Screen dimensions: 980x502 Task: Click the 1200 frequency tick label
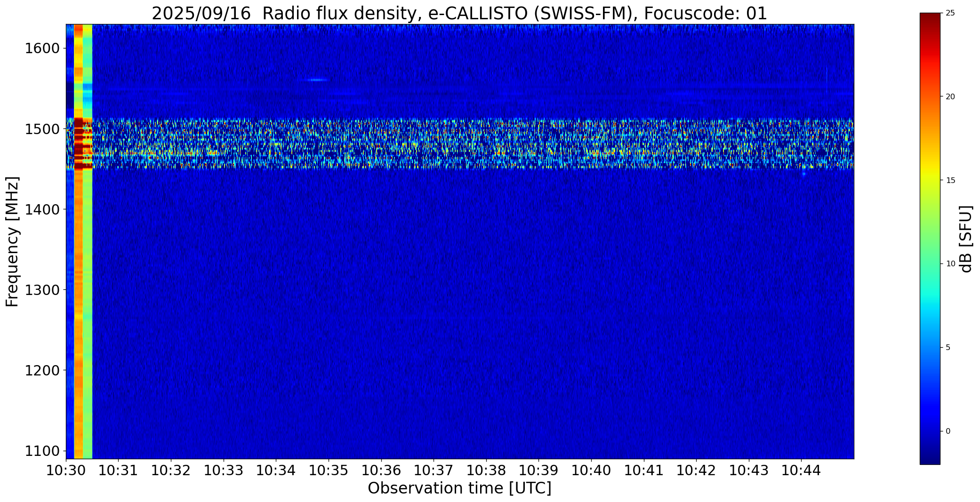(x=42, y=370)
